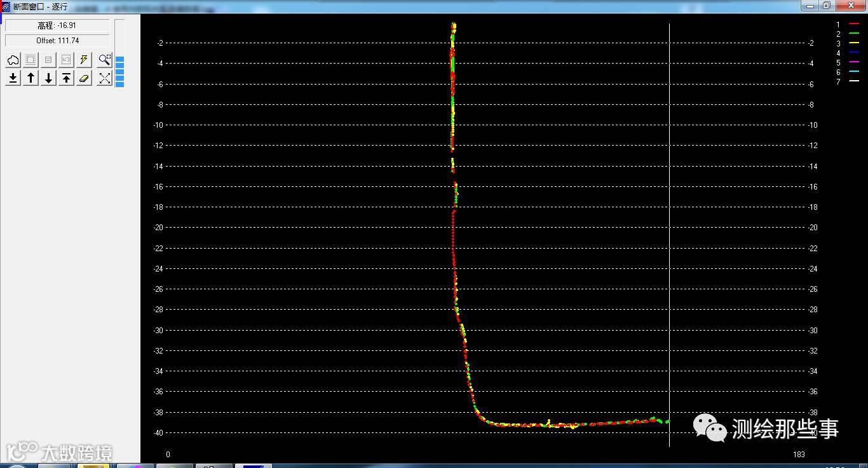The image size is (868, 468).
Task: Click the disabled small layer box button
Action: click(x=48, y=60)
